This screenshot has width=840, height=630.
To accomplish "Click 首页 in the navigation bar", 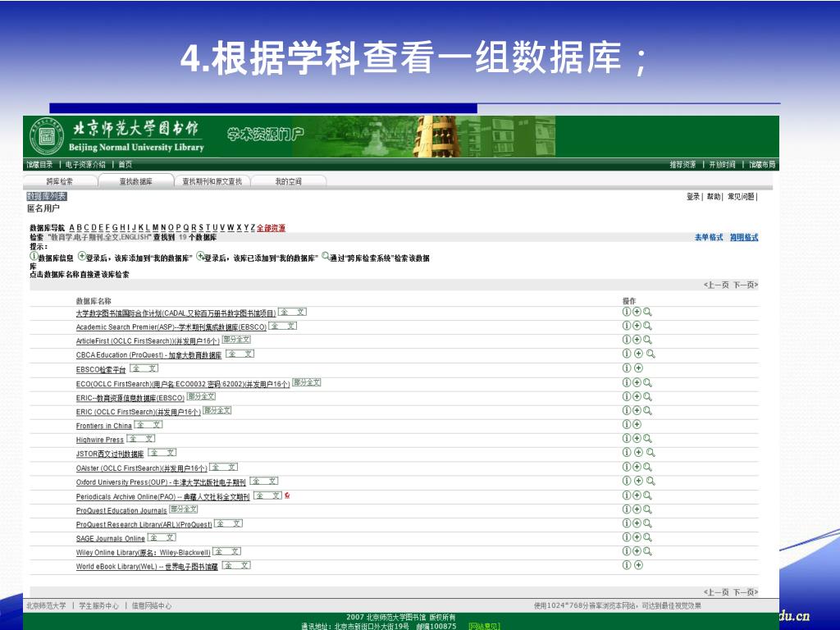I will click(126, 164).
